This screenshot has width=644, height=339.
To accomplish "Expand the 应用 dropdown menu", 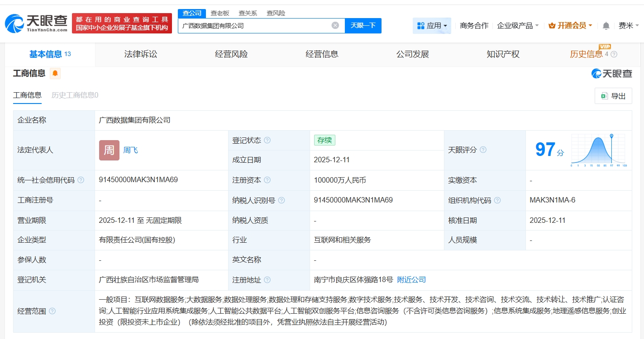I will (432, 26).
